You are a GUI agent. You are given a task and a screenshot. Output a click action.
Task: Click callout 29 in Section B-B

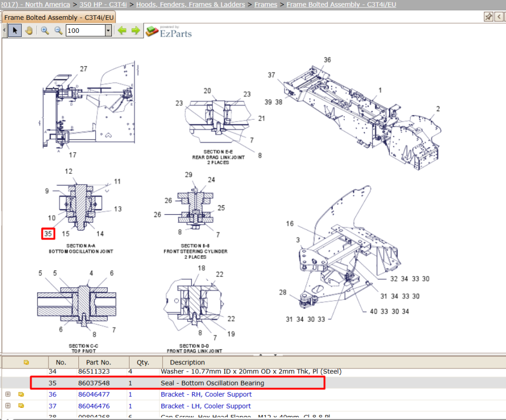[188, 175]
